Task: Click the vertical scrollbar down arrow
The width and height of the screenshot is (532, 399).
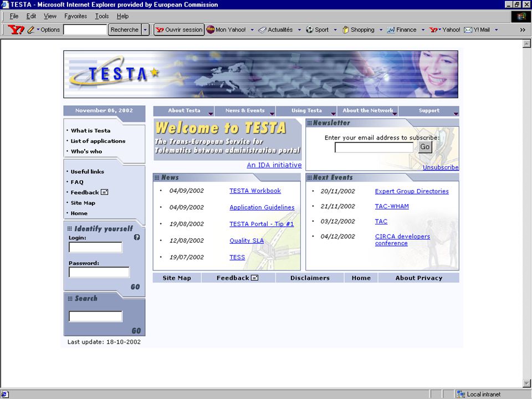Action: tap(526, 383)
